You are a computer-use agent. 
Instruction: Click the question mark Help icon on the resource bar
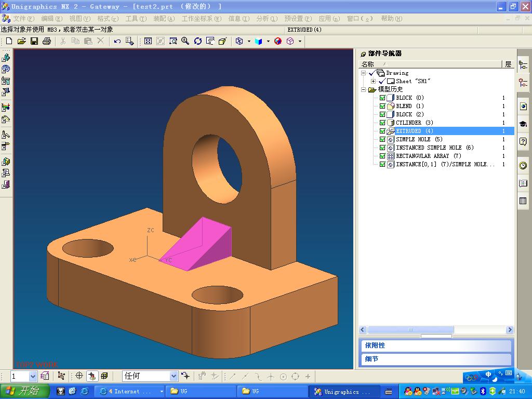(x=523, y=141)
